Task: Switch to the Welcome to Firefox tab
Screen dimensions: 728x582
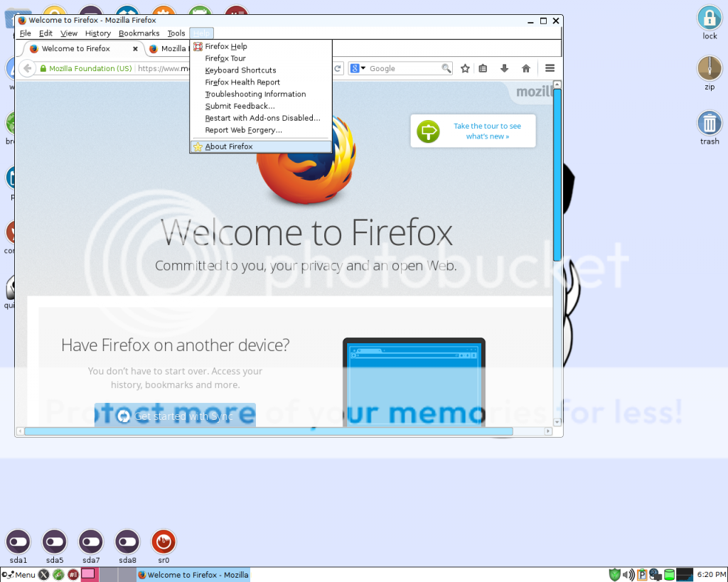Action: [78, 48]
